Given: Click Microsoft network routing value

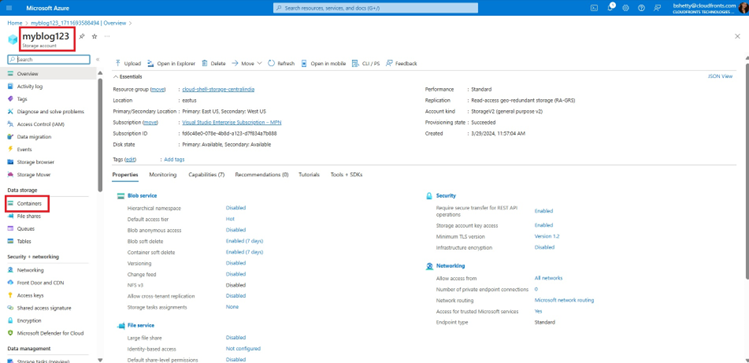Looking at the screenshot, I should (x=564, y=300).
